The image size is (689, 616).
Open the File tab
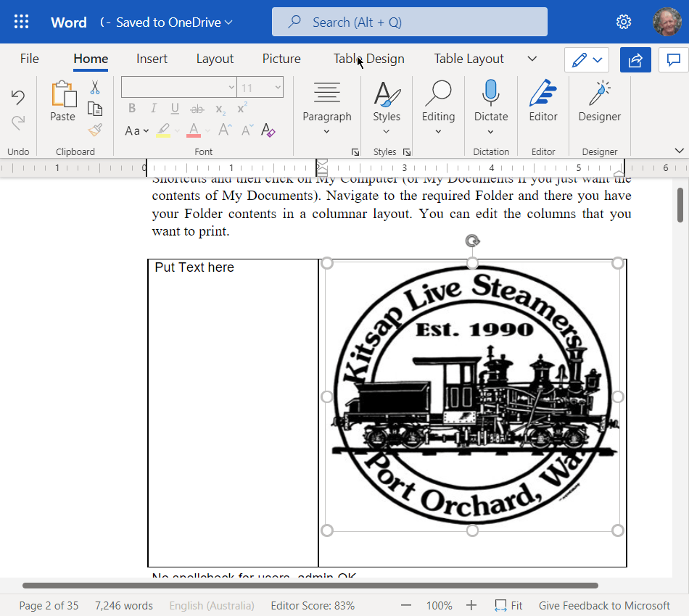pyautogui.click(x=30, y=59)
